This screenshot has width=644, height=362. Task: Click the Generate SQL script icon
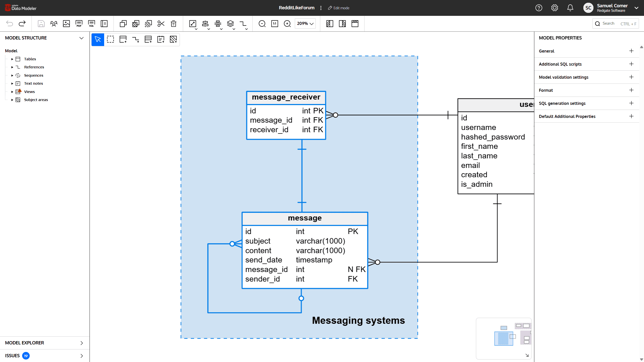coord(92,24)
